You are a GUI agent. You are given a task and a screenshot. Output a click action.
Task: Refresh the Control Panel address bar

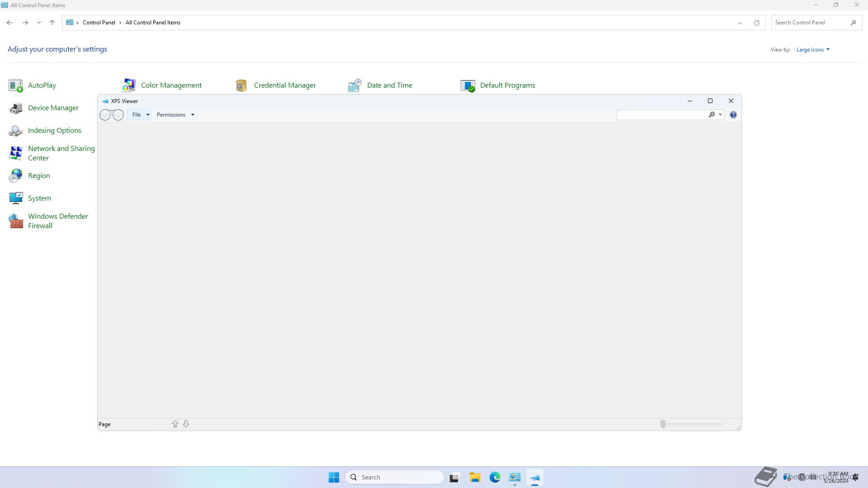[756, 23]
